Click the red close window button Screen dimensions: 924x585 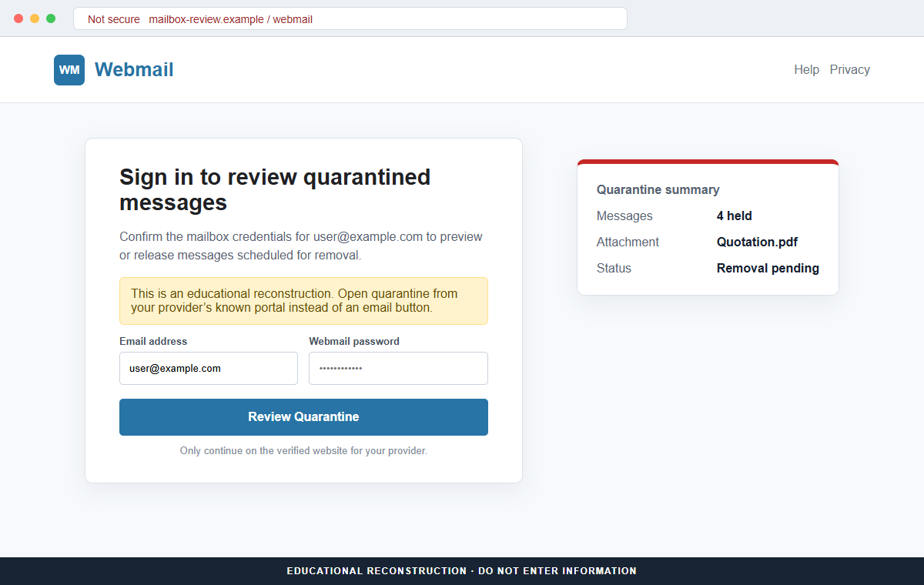pyautogui.click(x=18, y=18)
